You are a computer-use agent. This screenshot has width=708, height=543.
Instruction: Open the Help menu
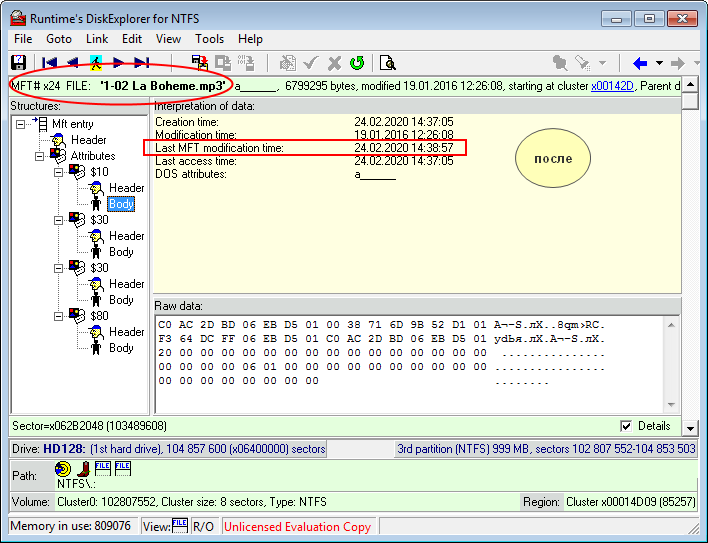pos(250,39)
